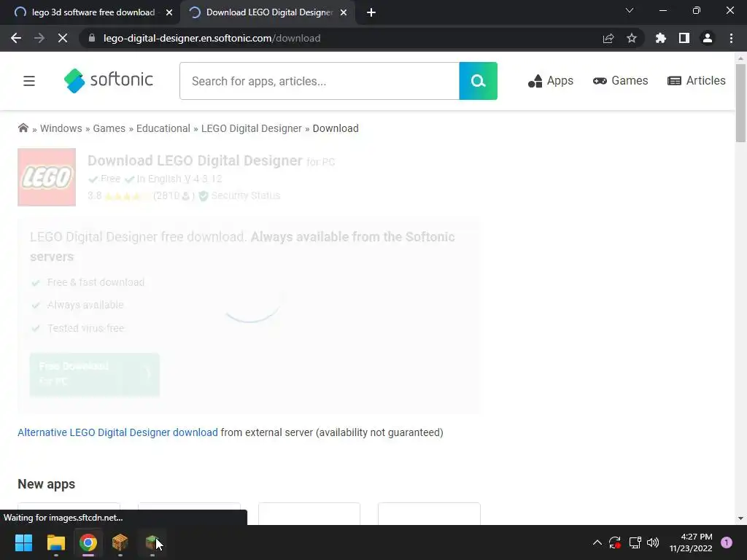Screen dimensions: 747x560
Task: Open File Explorer from taskbar
Action: click(x=55, y=542)
